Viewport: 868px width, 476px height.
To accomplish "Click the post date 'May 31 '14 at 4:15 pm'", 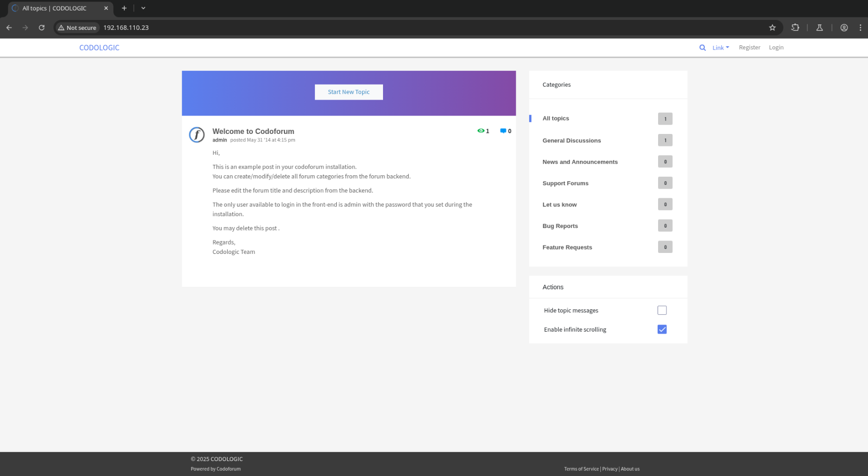I will pos(271,140).
